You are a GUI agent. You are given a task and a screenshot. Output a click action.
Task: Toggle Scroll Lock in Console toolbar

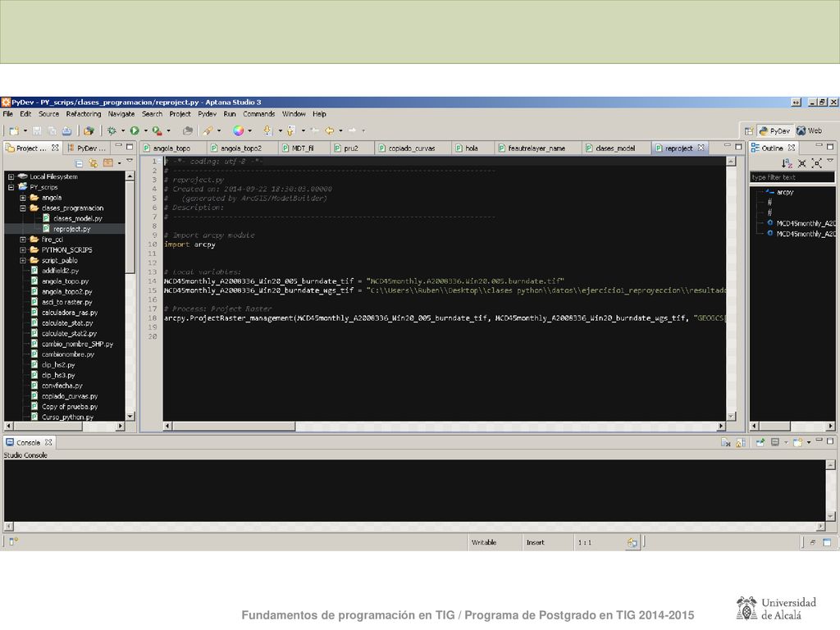click(741, 442)
